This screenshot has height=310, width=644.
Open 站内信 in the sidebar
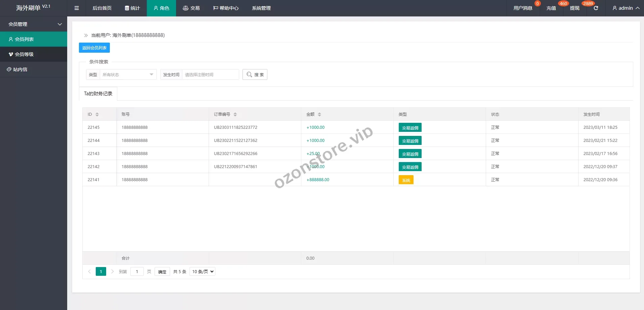point(20,69)
